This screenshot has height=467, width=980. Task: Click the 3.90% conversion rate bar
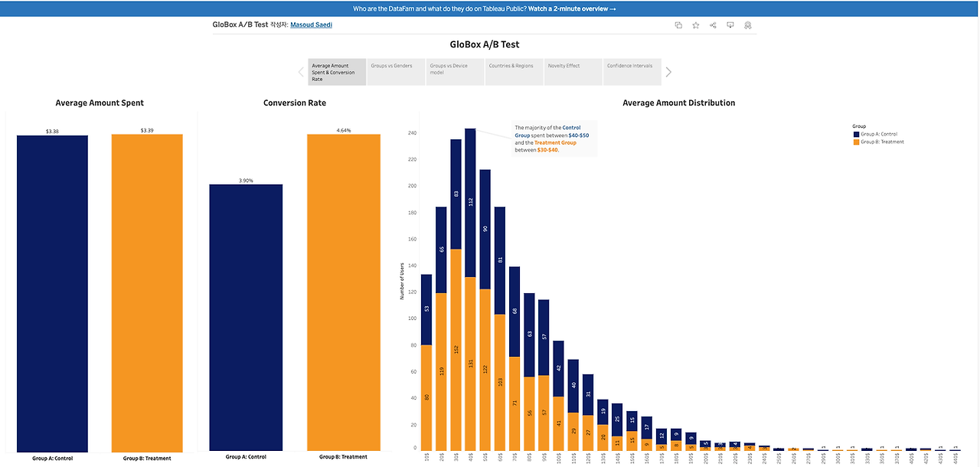[x=246, y=318]
